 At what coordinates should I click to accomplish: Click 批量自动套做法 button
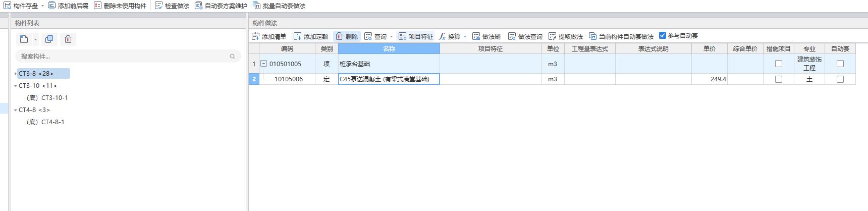279,6
